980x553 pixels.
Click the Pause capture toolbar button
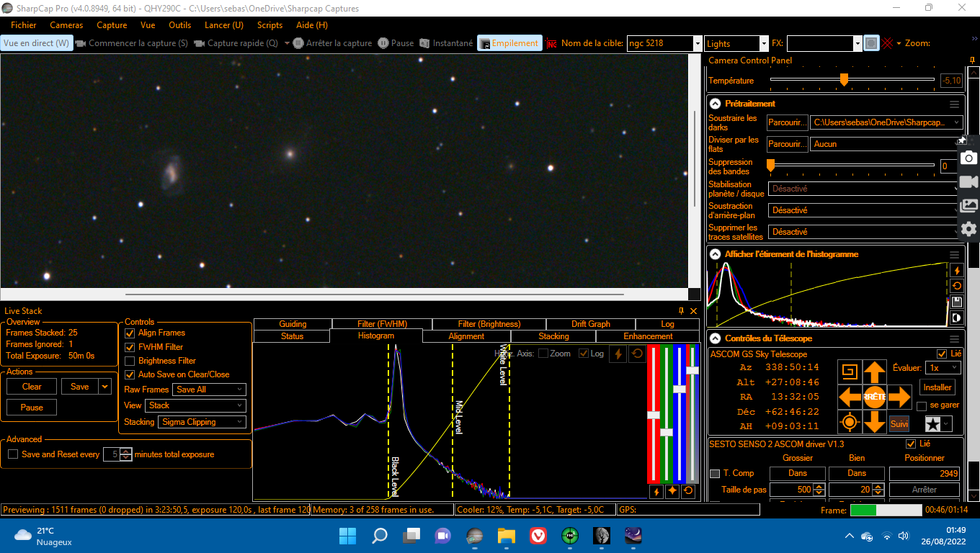pos(396,43)
